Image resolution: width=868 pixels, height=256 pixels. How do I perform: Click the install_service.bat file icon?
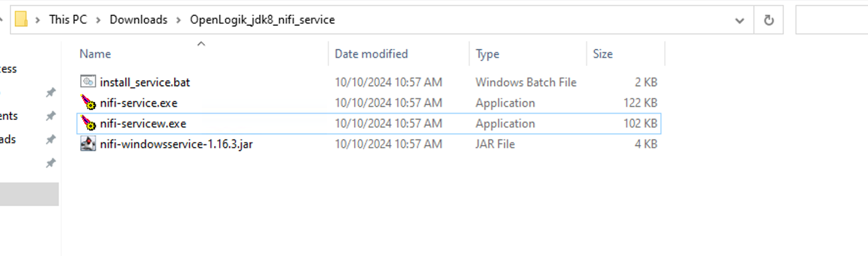pyautogui.click(x=88, y=82)
